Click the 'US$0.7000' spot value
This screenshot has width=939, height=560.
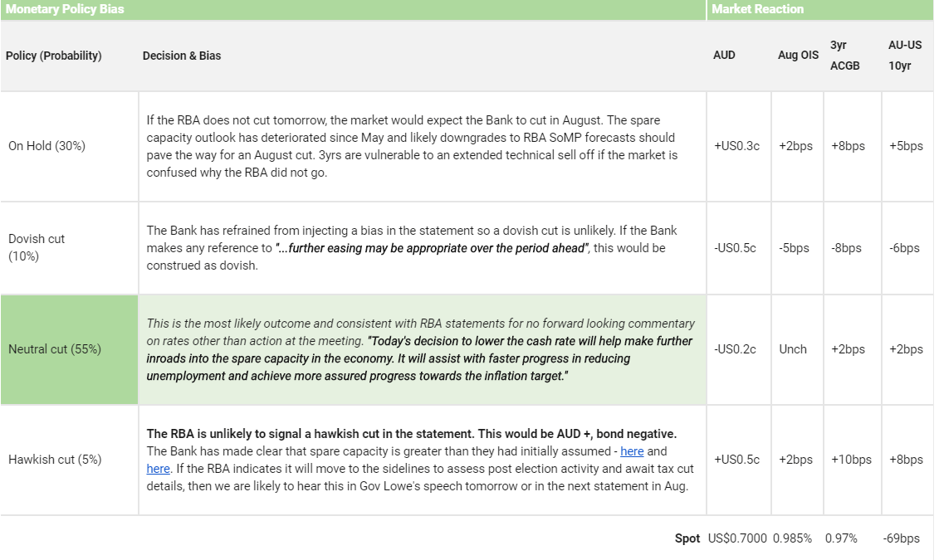click(737, 538)
